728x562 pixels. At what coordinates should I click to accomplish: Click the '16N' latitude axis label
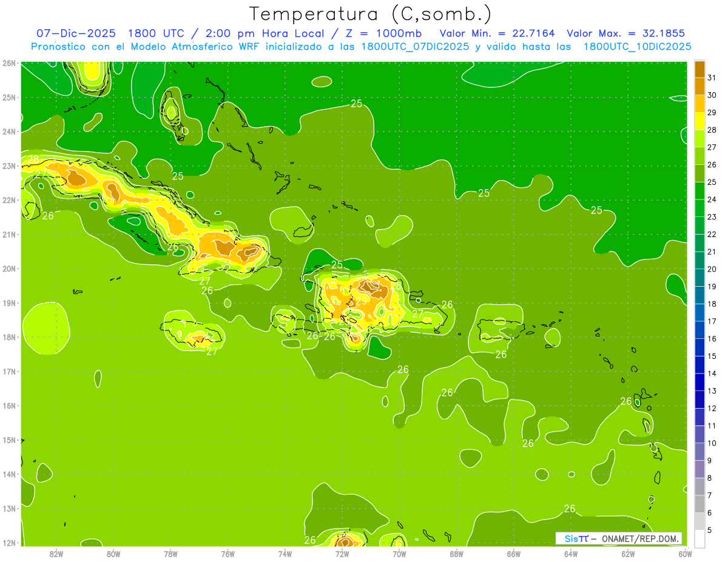[x=9, y=406]
